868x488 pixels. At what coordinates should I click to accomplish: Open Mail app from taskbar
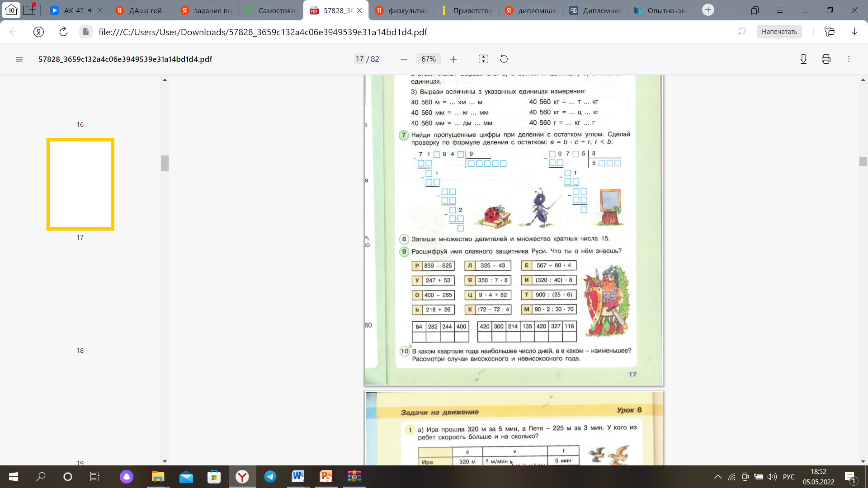pos(186,477)
